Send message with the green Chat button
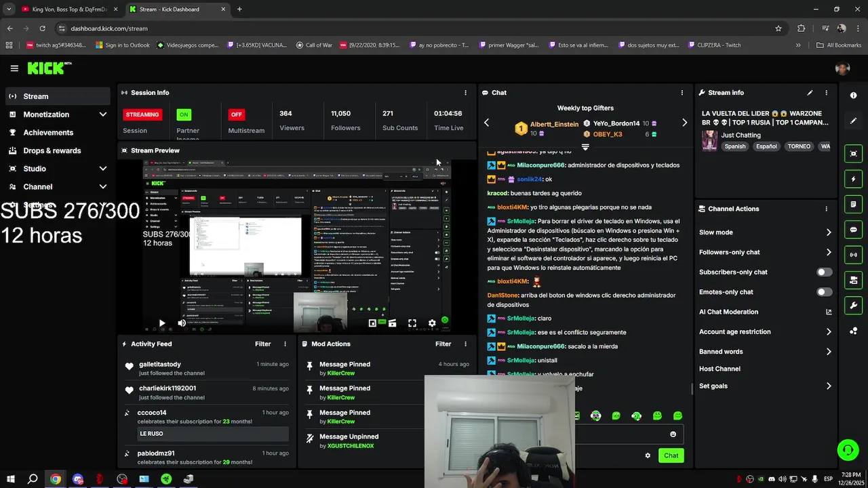This screenshot has height=488, width=868. 671,455
